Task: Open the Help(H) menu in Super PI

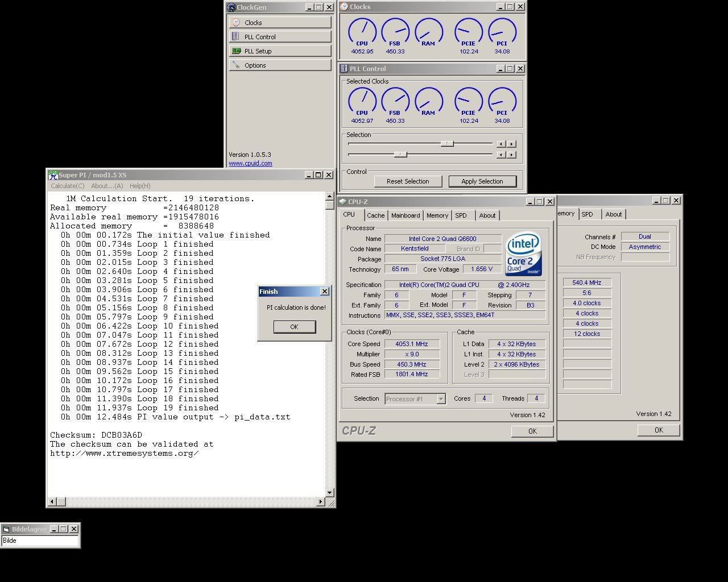Action: [x=140, y=186]
